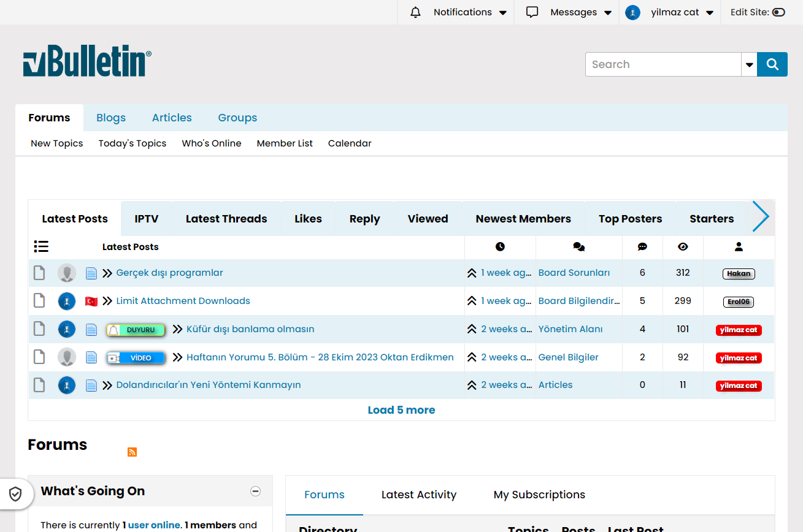
Task: Click the RSS feed icon beside Forums
Action: click(x=132, y=452)
